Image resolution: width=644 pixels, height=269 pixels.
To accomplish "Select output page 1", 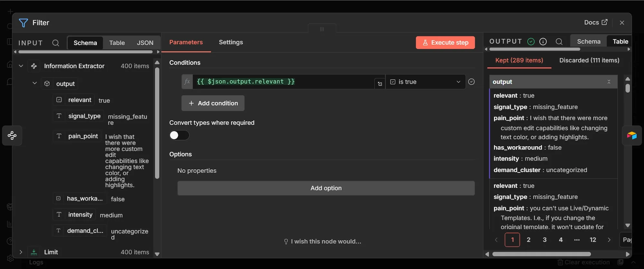I will point(512,240).
